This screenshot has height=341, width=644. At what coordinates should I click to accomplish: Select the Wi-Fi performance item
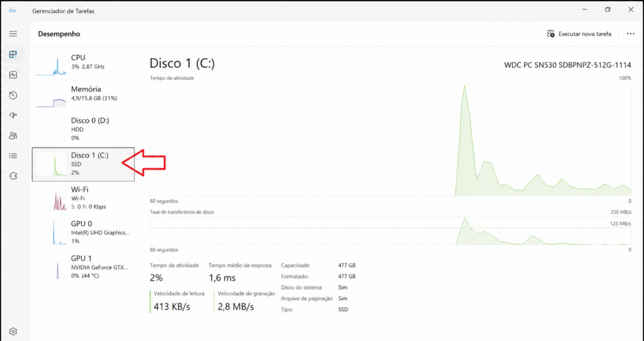(83, 198)
